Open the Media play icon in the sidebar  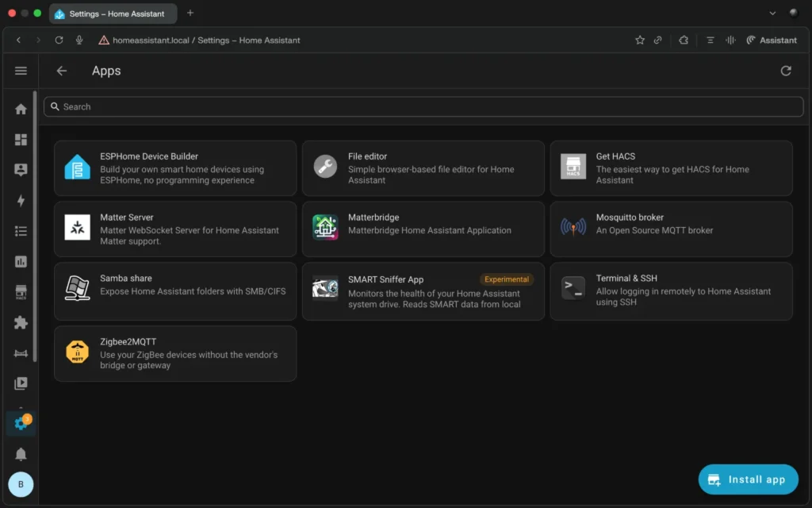pos(21,383)
